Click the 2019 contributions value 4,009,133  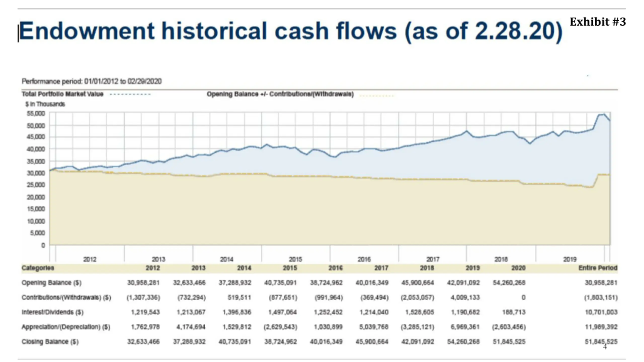point(465,297)
